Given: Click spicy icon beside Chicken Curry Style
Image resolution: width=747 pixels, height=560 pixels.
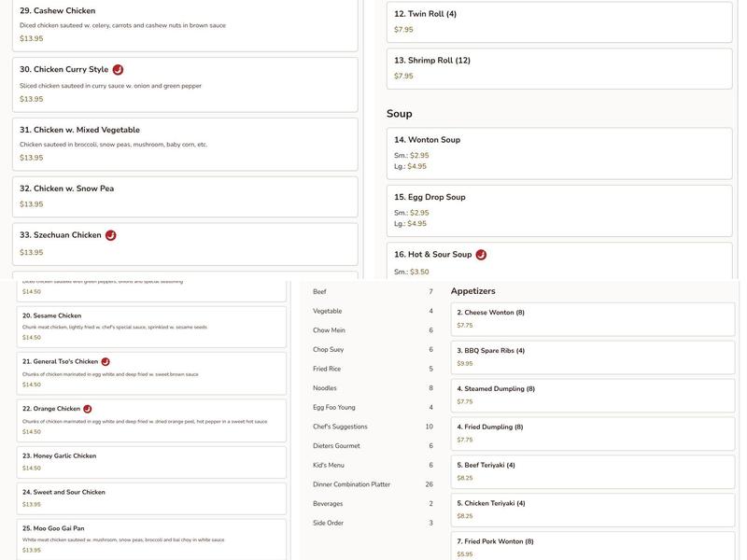Looking at the screenshot, I should point(118,70).
